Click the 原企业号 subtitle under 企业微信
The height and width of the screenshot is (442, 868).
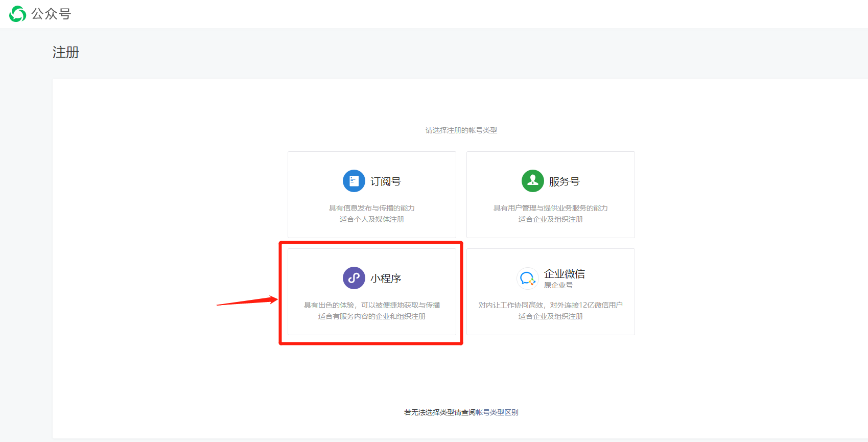[558, 285]
